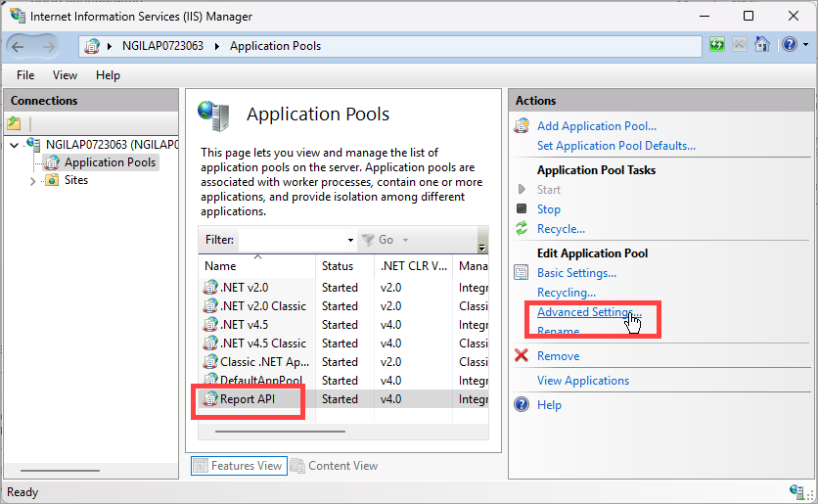Click the Recycle action link
This screenshot has height=504, width=818.
(x=561, y=229)
